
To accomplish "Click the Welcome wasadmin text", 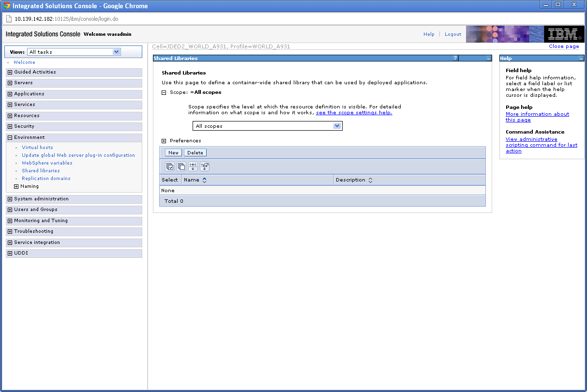I will click(107, 34).
